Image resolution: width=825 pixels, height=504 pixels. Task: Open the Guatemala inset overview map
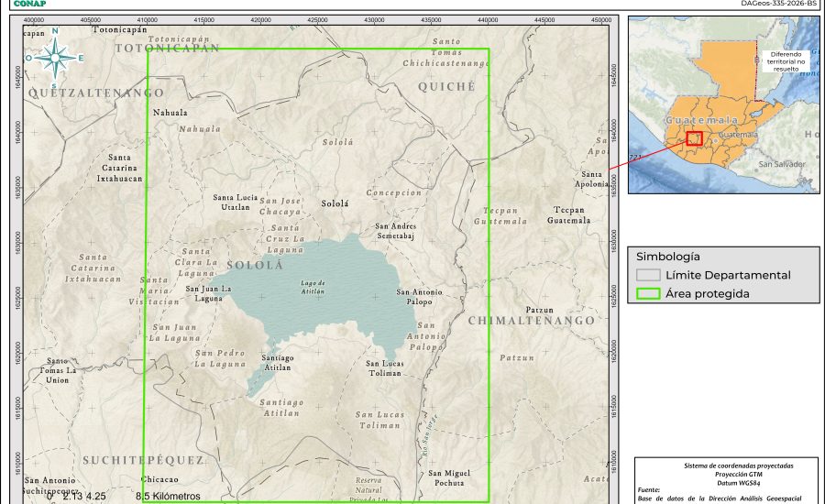click(723, 104)
